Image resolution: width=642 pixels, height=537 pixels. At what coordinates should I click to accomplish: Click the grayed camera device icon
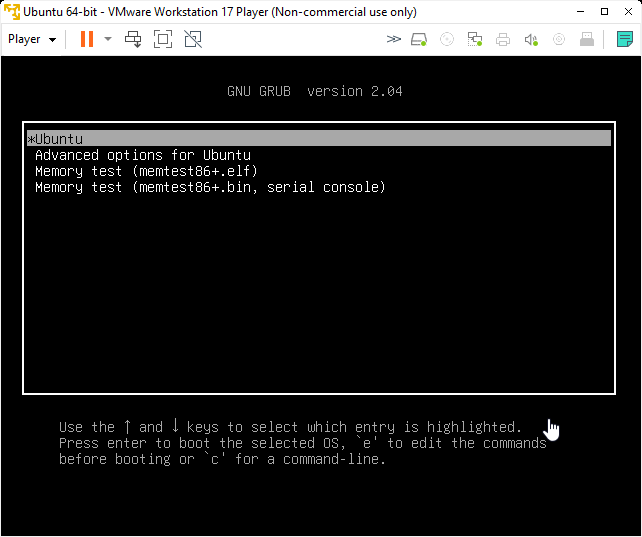coord(559,39)
